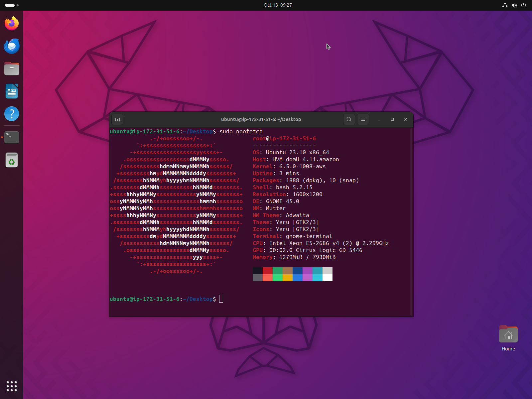Open the Trash from dock

pyautogui.click(x=12, y=160)
